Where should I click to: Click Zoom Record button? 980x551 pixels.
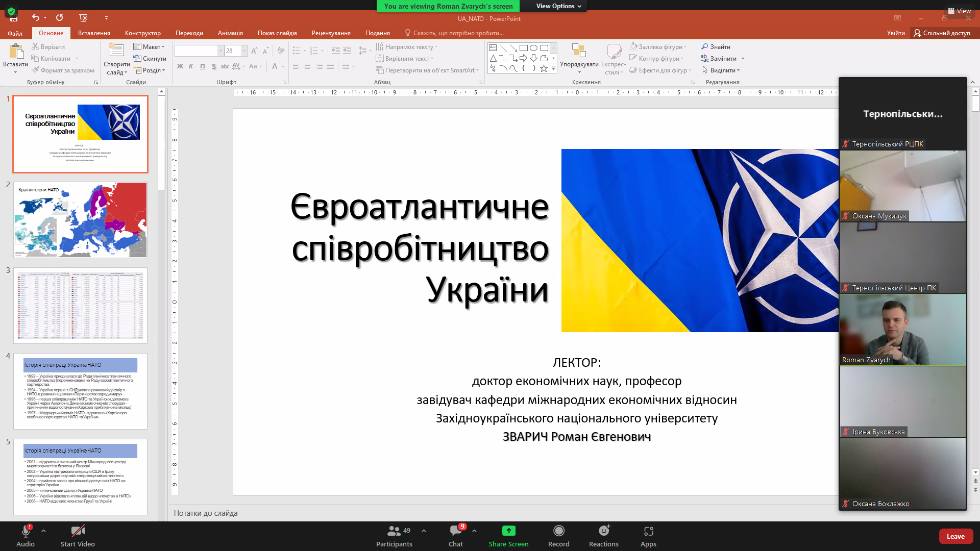point(559,536)
